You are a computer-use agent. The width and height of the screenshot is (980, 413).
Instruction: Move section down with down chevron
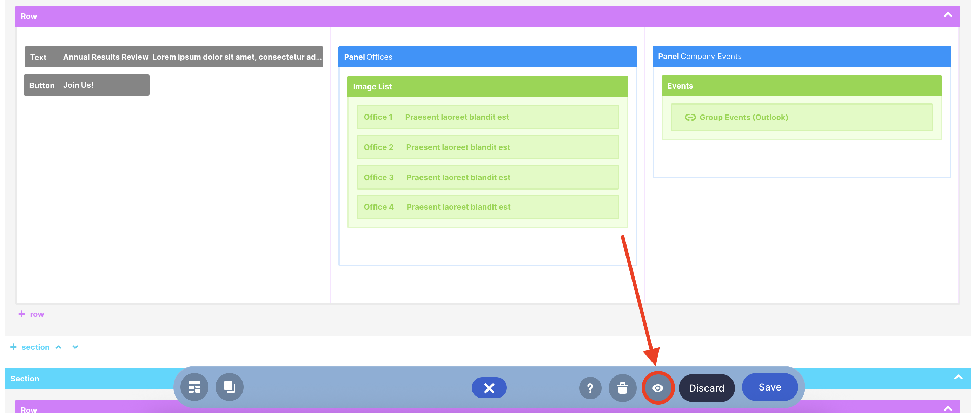[75, 347]
